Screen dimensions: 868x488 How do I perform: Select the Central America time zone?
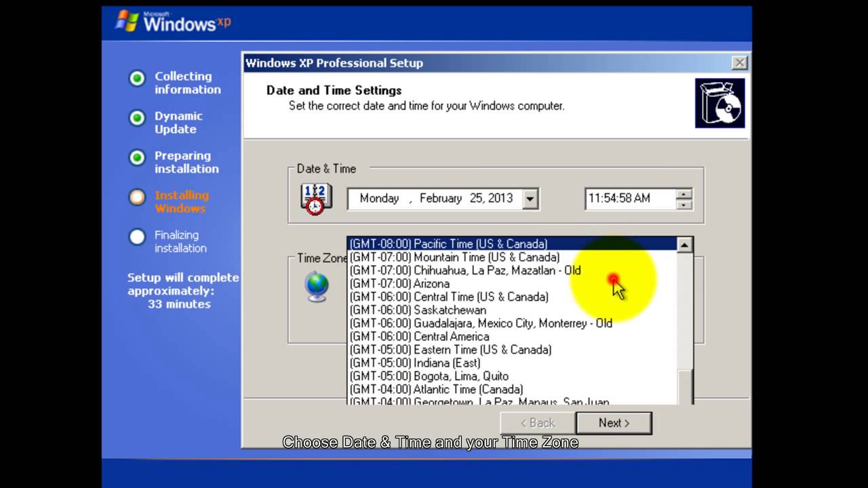(512, 336)
